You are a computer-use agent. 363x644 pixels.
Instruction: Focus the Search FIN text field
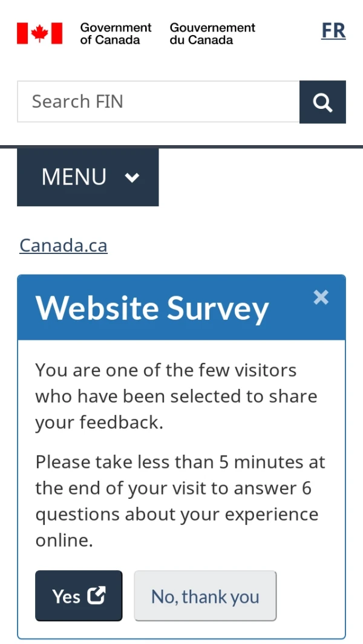(159, 102)
